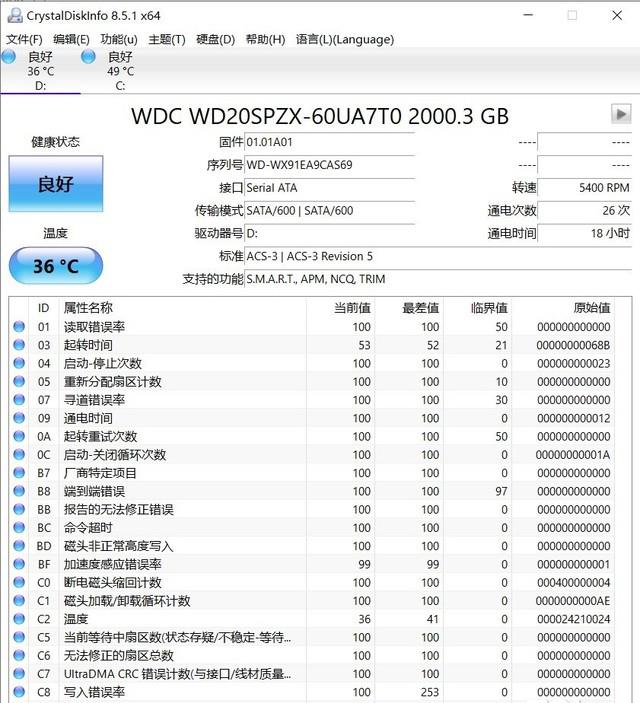
Task: Click the next disk arrow button
Action: [621, 114]
